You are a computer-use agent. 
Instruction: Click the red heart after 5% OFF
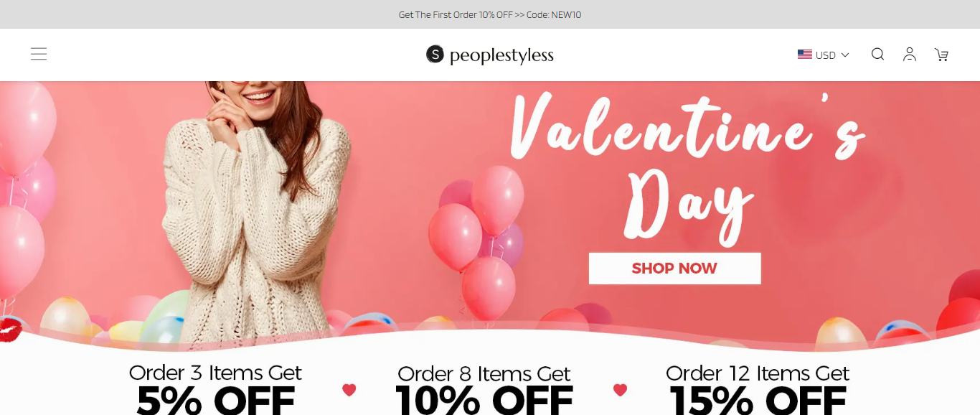349,390
